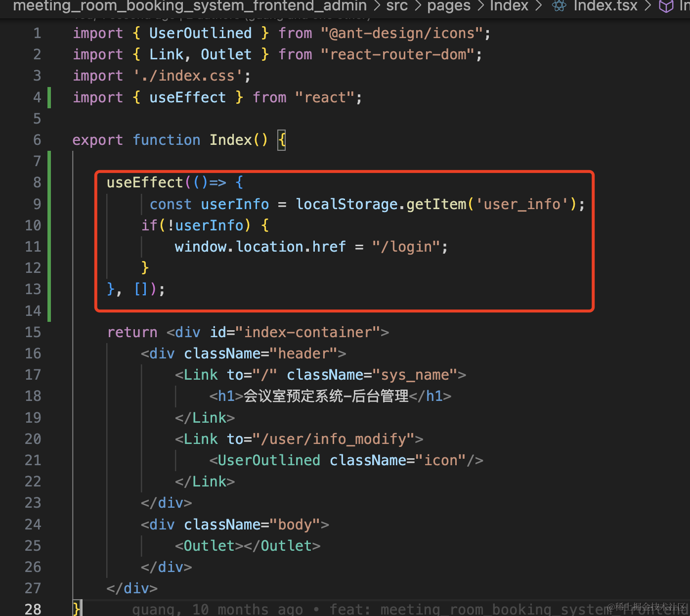Click localStorage on line 9

(346, 204)
